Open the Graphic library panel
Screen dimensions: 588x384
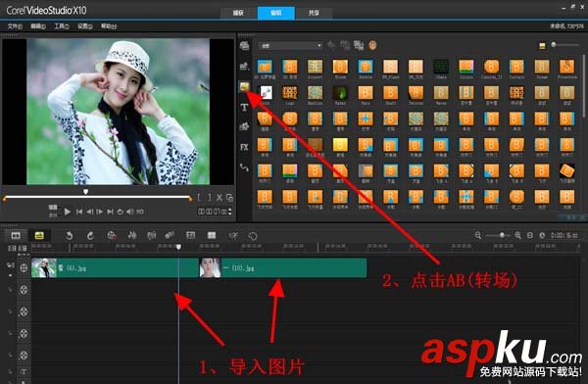[x=244, y=126]
